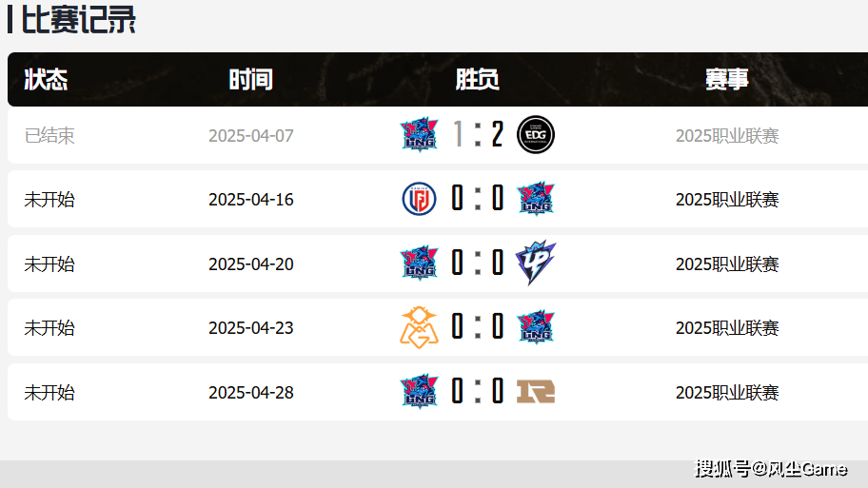Select the LGD team logo
Viewport: 868px width, 488px height.
419,199
